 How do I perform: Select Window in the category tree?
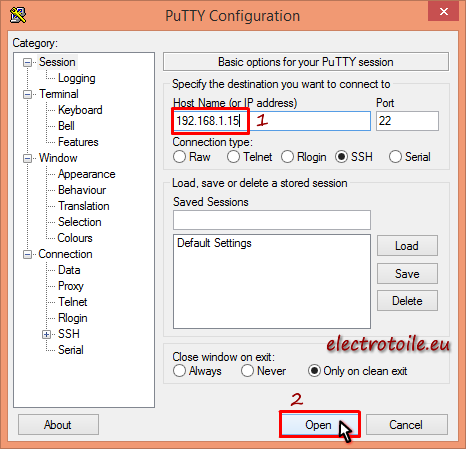(58, 158)
